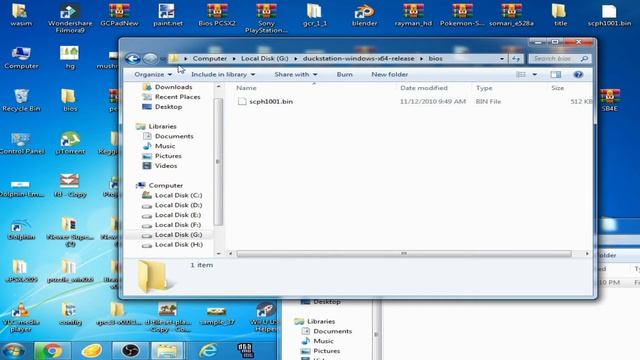Open the Include in library dropdown

click(x=223, y=75)
